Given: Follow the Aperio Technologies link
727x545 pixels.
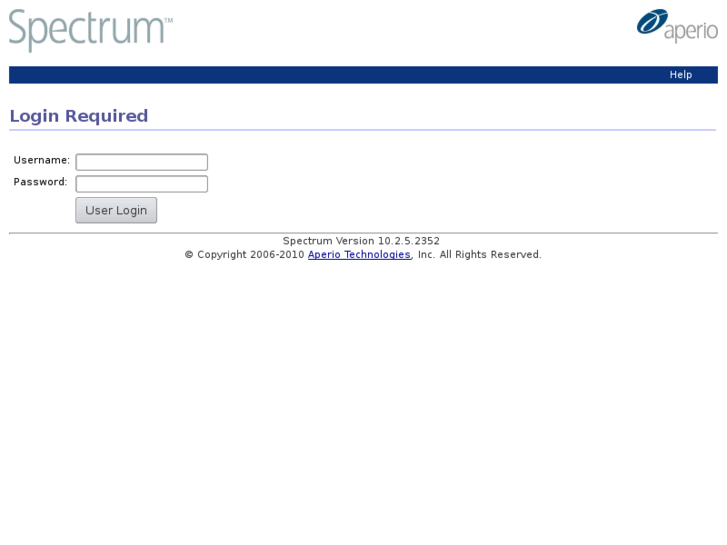Looking at the screenshot, I should (359, 254).
